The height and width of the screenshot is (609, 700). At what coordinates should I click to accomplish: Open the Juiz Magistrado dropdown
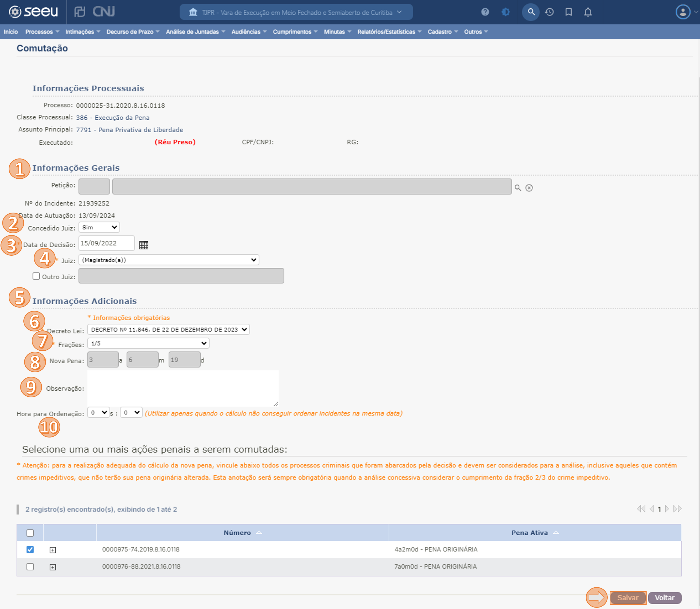click(x=169, y=260)
